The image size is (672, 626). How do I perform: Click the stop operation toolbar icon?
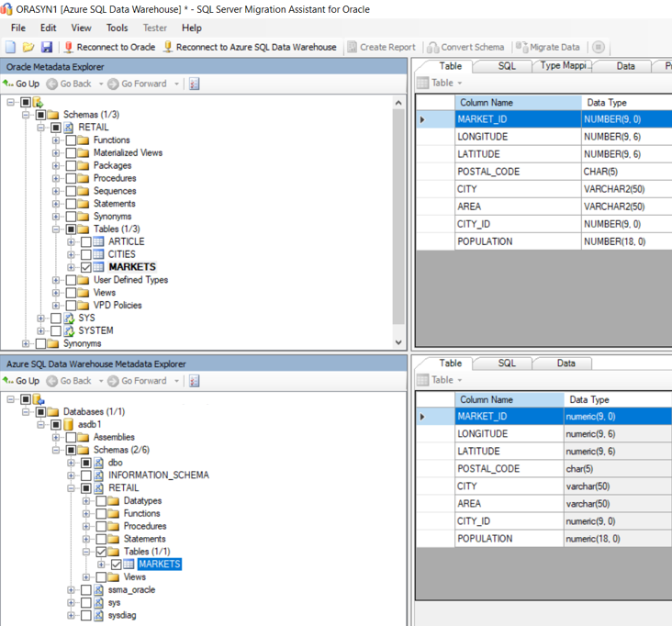(x=599, y=47)
